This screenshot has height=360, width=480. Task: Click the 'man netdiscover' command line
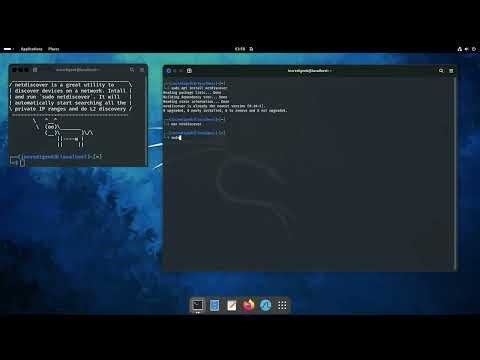pyautogui.click(x=186, y=124)
